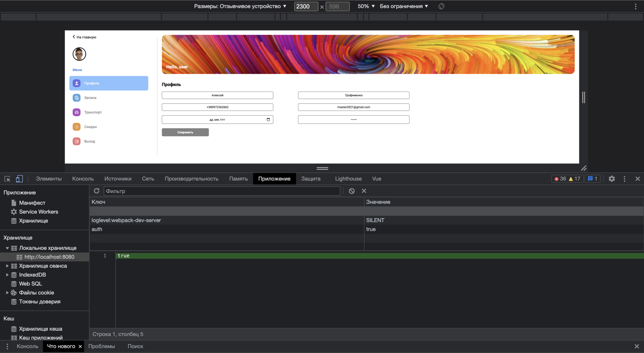The width and height of the screenshot is (644, 353).
Task: Refresh the local storage table
Action: tap(97, 191)
